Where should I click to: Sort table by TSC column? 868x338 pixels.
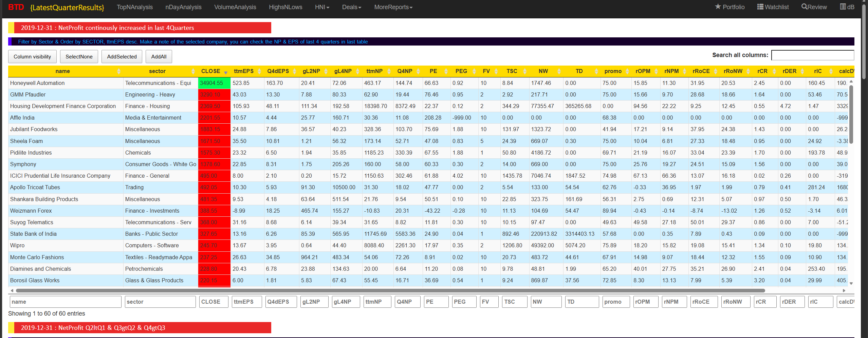[515, 71]
